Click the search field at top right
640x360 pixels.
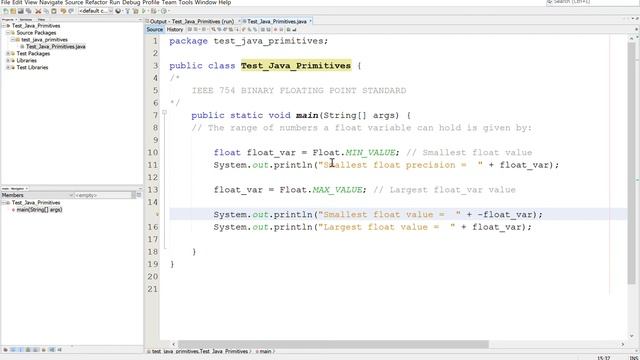[x=592, y=2]
